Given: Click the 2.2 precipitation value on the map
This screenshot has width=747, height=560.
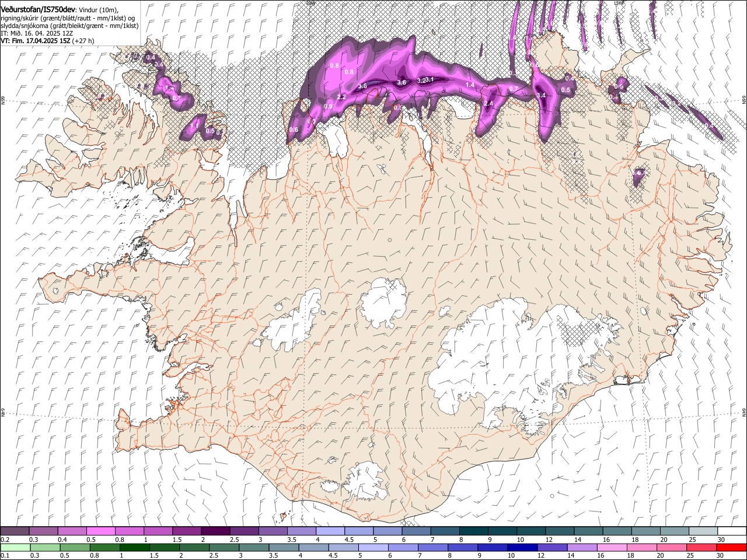Looking at the screenshot, I should (x=342, y=97).
